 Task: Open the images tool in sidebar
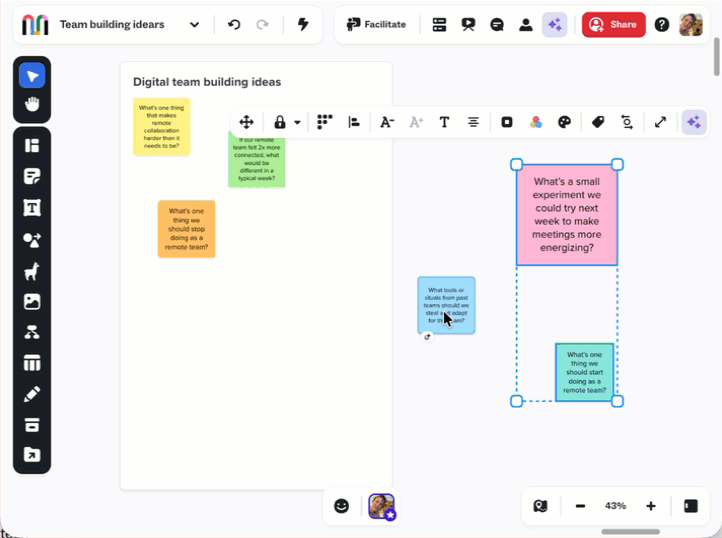click(x=32, y=302)
